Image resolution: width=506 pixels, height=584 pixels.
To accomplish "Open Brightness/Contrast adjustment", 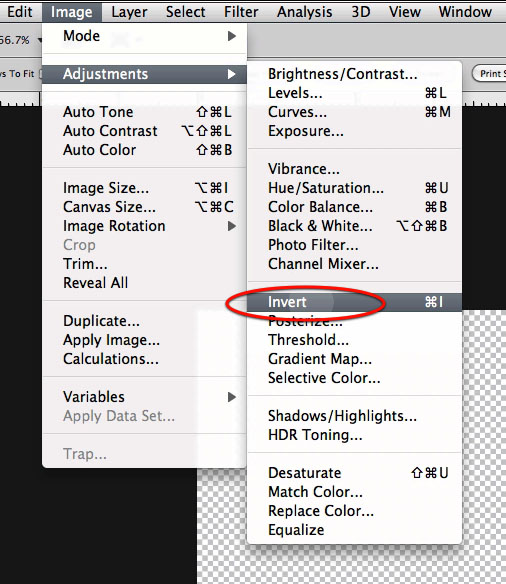I will pos(354,74).
